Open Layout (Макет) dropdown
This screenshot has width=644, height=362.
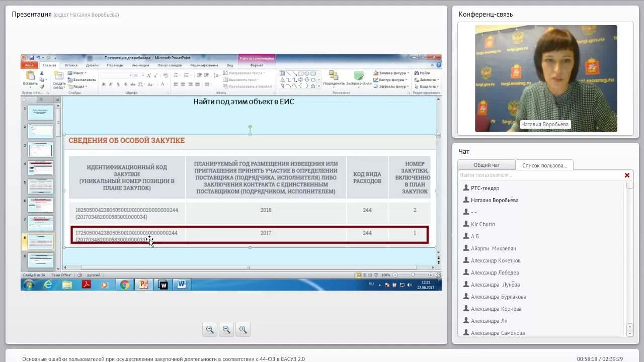click(x=77, y=73)
